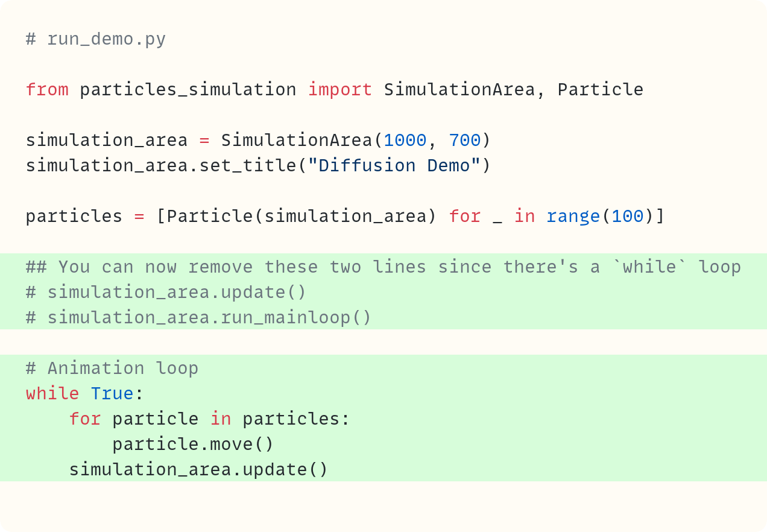Viewport: 767px width, 532px height.
Task: Click the for particle in particles line
Action: [209, 419]
